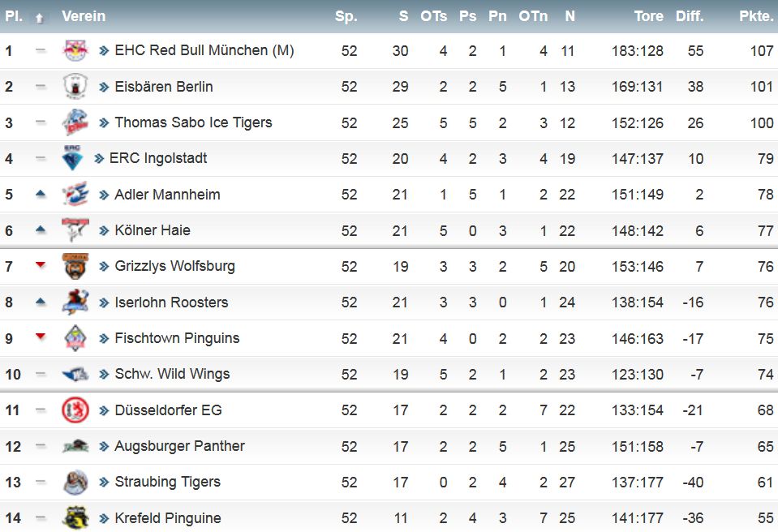This screenshot has width=778, height=532.
Task: Click the Verein column header
Action: click(83, 16)
